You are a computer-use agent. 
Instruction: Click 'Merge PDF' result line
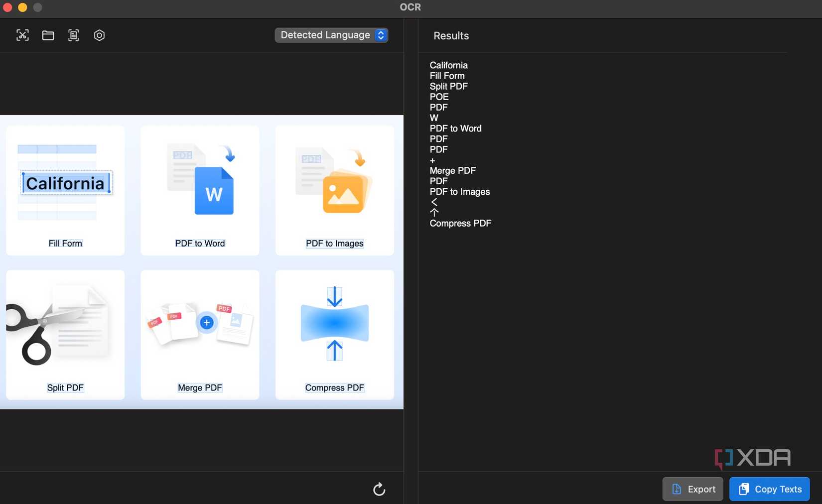point(452,170)
